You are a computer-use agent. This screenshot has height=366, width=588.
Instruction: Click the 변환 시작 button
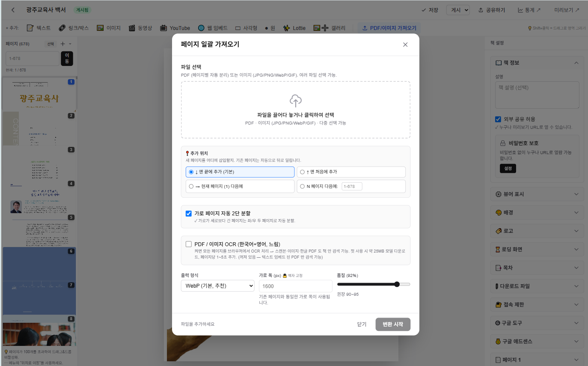(x=393, y=324)
